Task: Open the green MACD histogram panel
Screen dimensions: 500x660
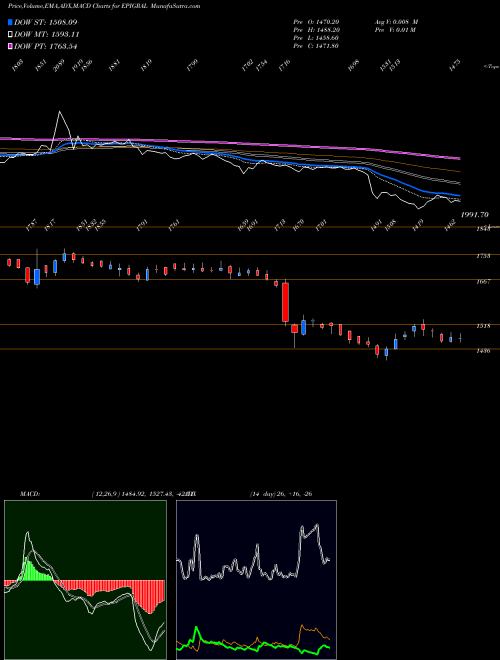Action: click(x=85, y=580)
